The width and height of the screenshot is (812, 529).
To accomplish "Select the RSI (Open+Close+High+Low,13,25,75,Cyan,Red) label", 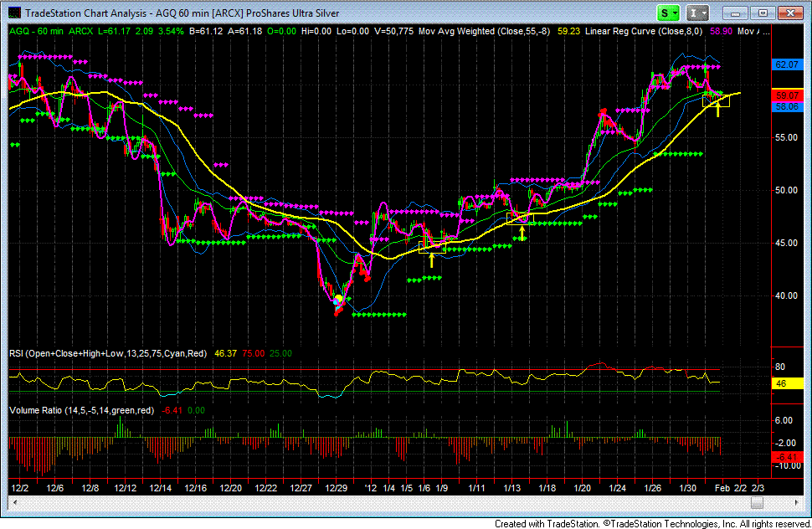I will [x=108, y=353].
